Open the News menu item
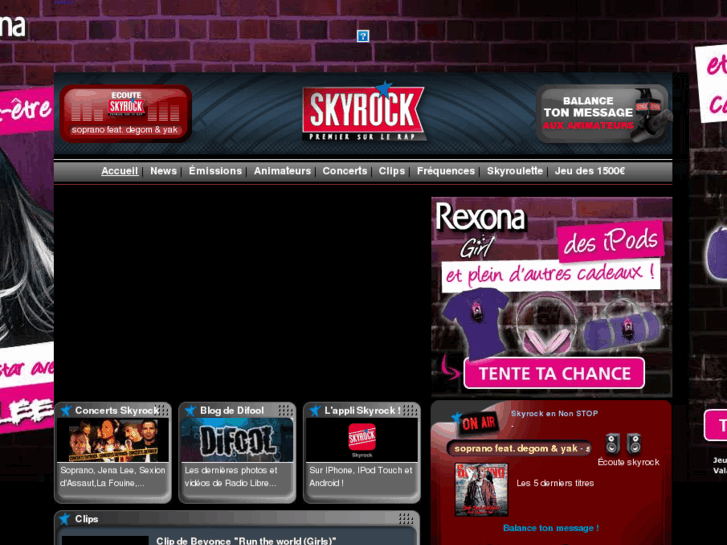The height and width of the screenshot is (545, 727). tap(163, 171)
